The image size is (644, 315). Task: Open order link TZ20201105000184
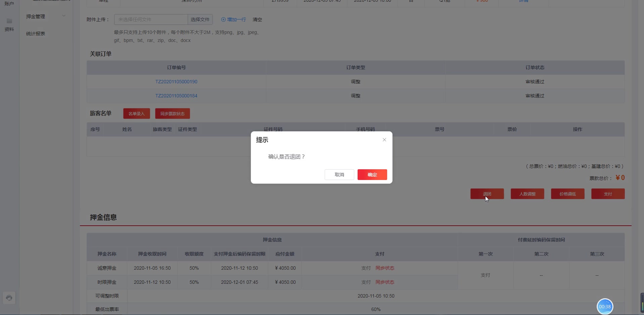pos(176,96)
